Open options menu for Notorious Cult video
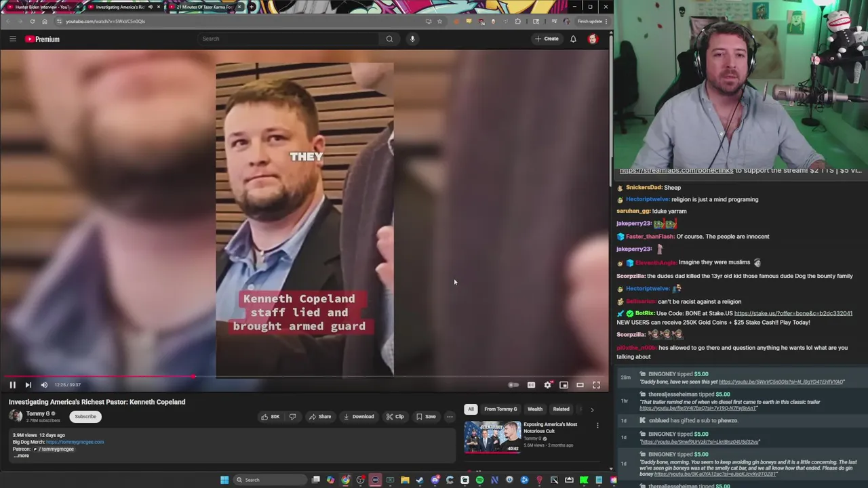 coord(597,426)
